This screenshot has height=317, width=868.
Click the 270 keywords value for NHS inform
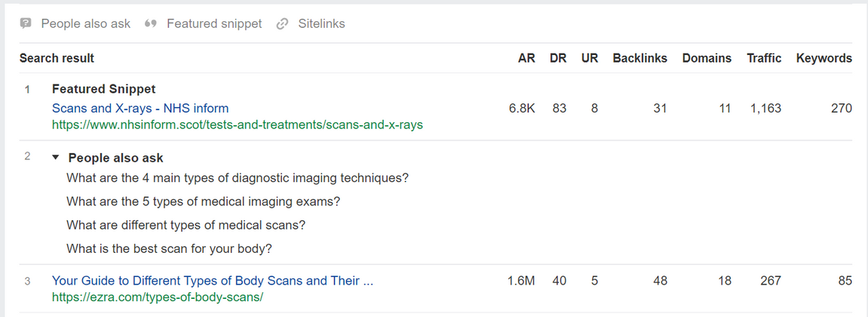pos(841,109)
